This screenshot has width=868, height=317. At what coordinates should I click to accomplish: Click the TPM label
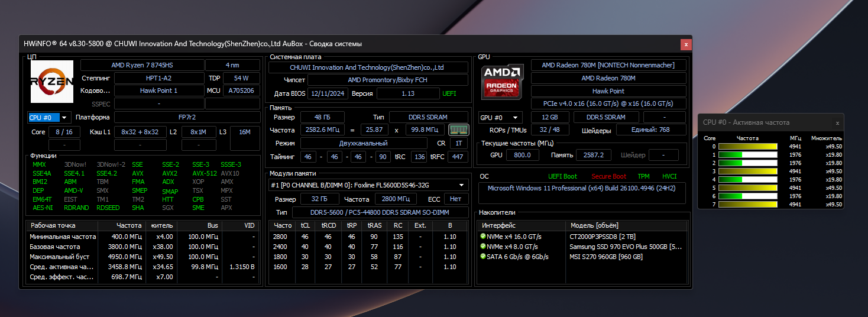pos(643,176)
